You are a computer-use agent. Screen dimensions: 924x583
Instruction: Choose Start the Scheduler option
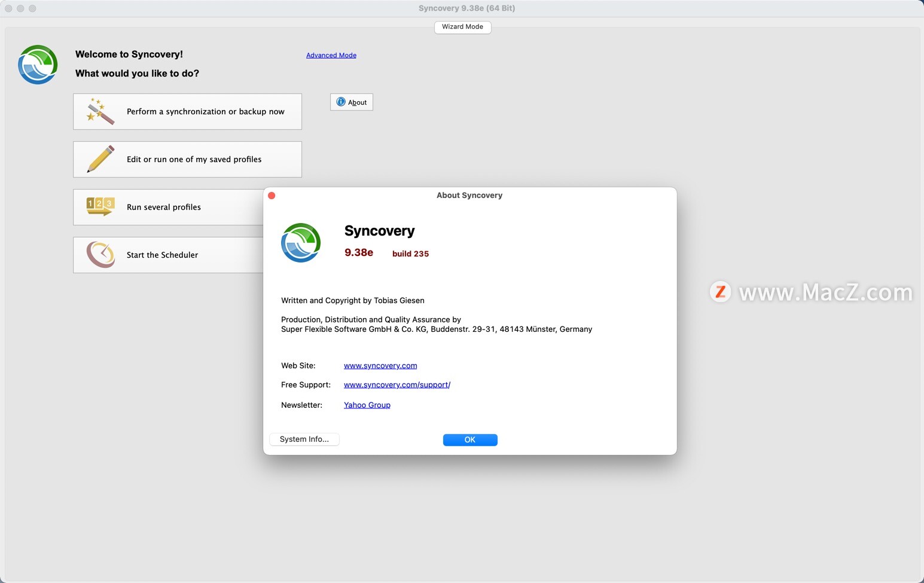click(x=168, y=255)
